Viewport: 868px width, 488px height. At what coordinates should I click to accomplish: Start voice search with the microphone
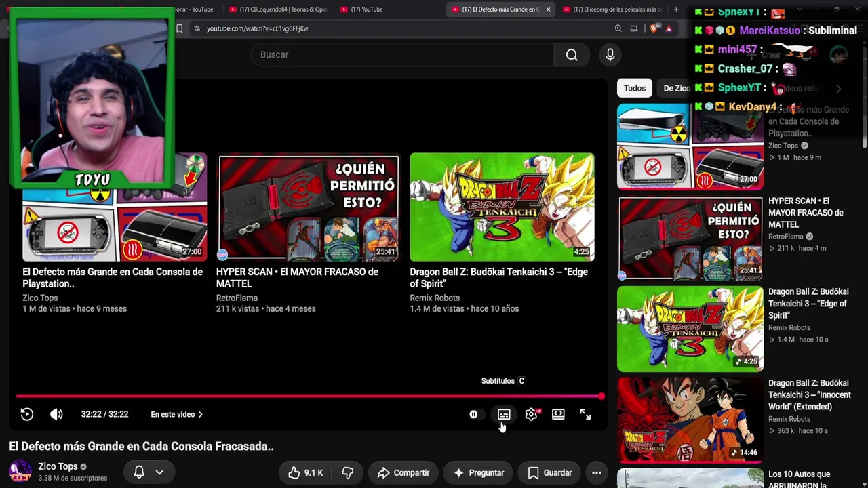click(610, 55)
